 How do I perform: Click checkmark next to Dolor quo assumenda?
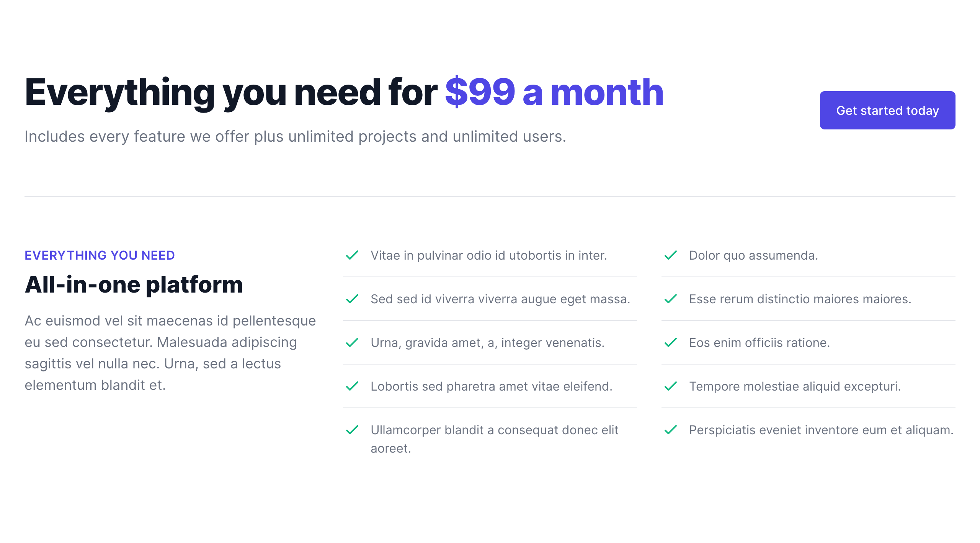[670, 255]
